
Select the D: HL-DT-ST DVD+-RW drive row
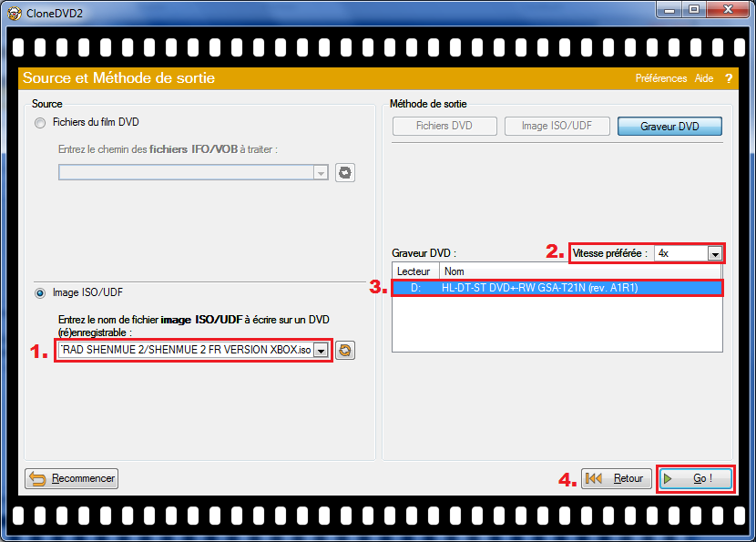557,288
